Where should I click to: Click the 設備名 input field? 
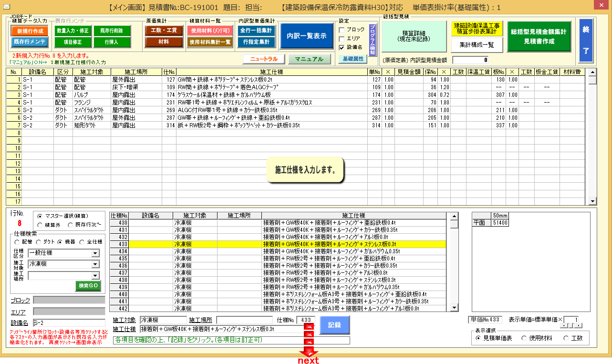[69, 323]
